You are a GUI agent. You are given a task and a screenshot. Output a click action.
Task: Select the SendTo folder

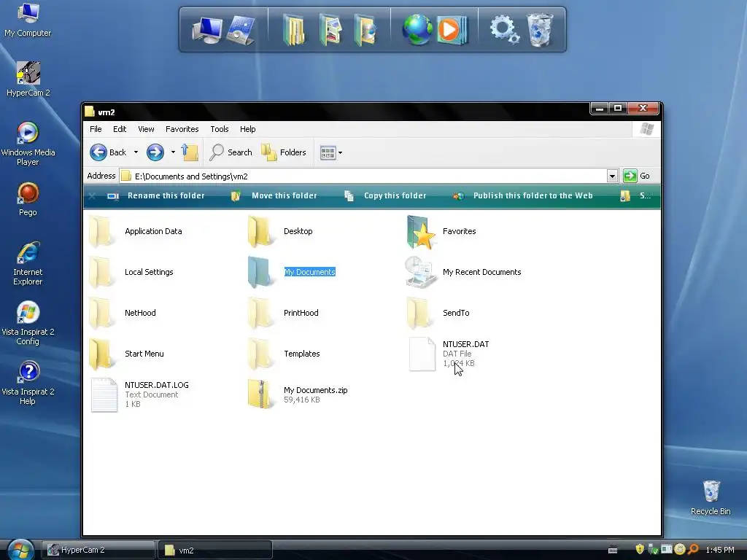pyautogui.click(x=438, y=314)
